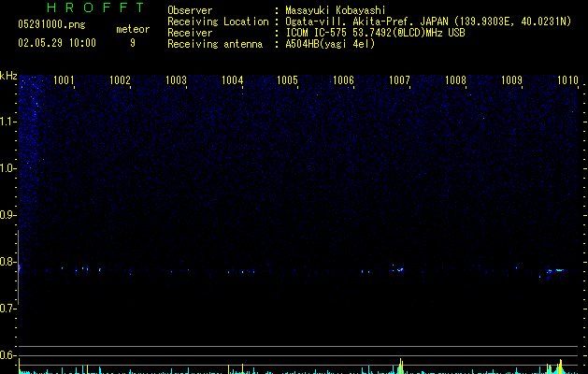Image resolution: width=588 pixels, height=374 pixels.
Task: Click the ICOM IC-575 receiver text
Action: point(375,33)
